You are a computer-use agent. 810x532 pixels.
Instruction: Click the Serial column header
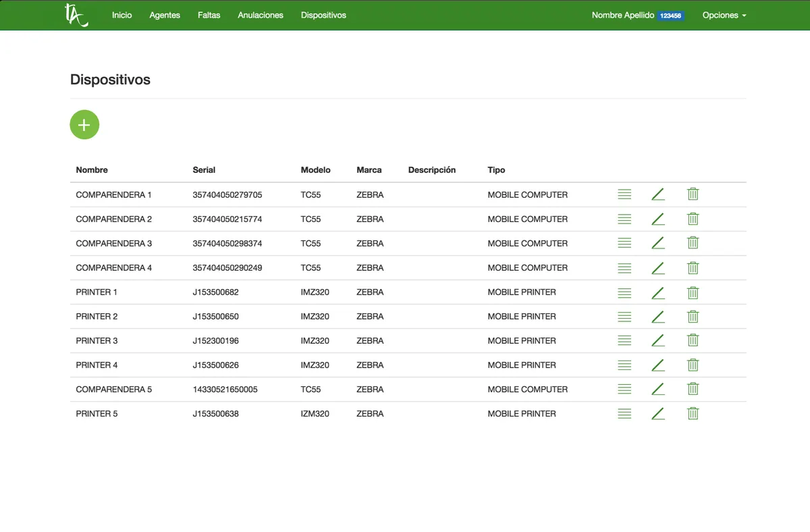pyautogui.click(x=204, y=170)
